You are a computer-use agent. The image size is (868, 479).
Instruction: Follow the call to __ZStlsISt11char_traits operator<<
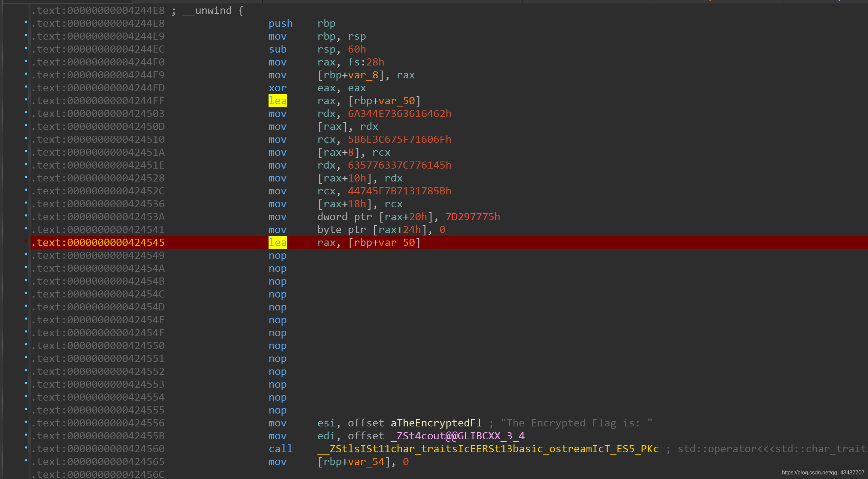pos(488,449)
